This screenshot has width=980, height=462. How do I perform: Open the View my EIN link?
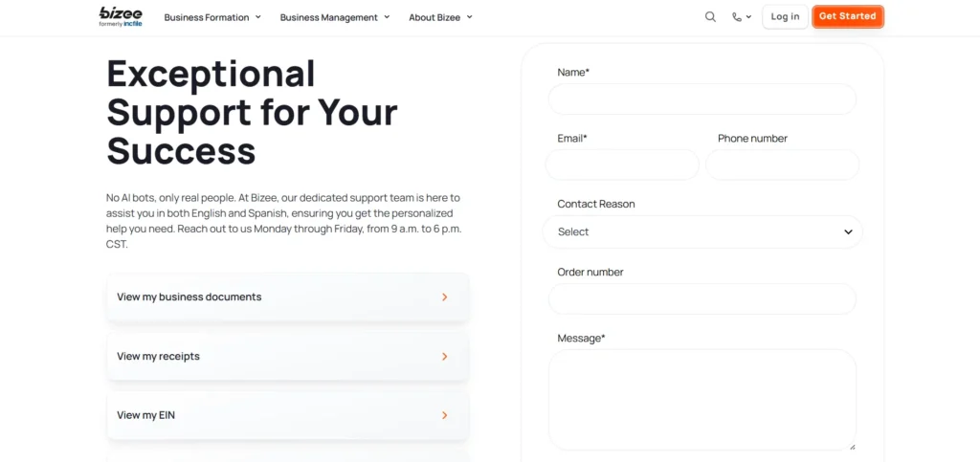[145, 415]
